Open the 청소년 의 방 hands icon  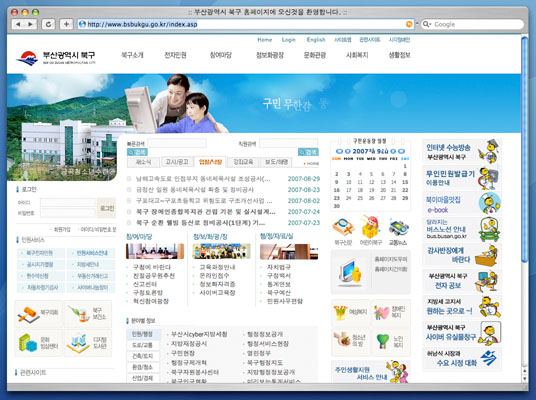[342, 340]
